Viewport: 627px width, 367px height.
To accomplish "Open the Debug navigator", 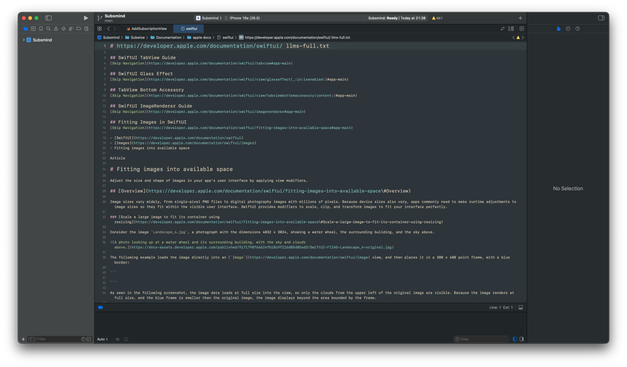I will tap(71, 29).
